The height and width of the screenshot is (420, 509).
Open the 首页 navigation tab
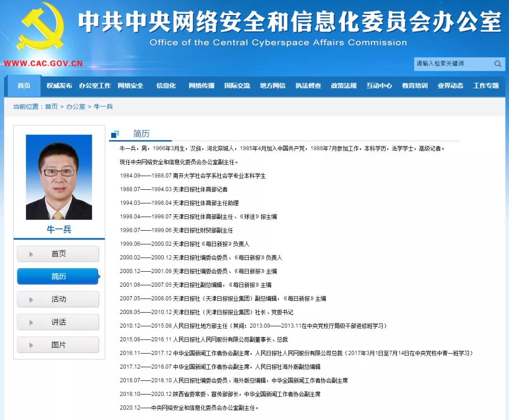click(x=24, y=86)
